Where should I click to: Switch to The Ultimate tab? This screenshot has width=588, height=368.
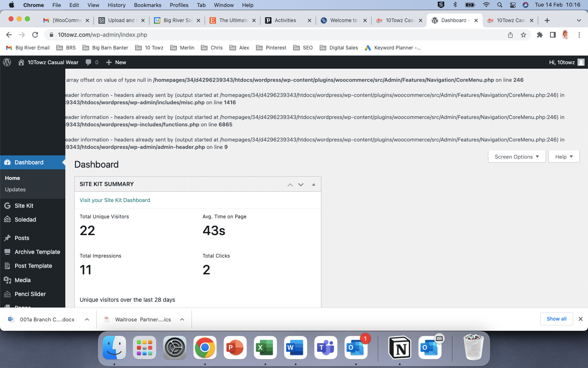[232, 20]
